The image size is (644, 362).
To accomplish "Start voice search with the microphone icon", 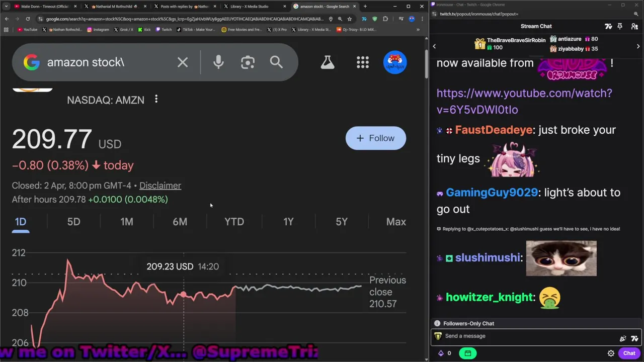I will 218,62.
